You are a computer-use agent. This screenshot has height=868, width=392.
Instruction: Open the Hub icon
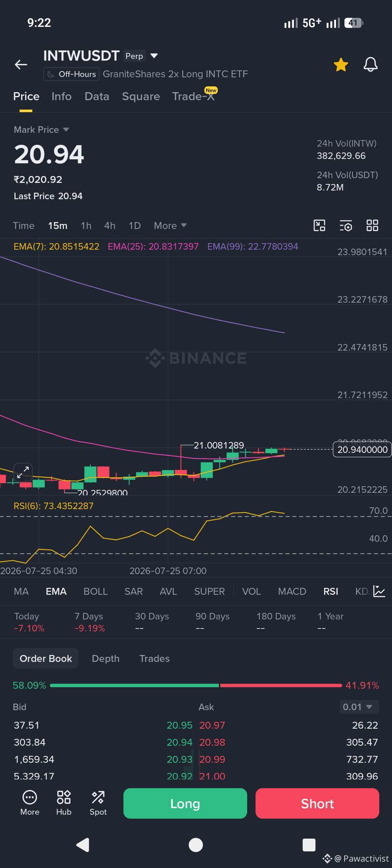64,803
